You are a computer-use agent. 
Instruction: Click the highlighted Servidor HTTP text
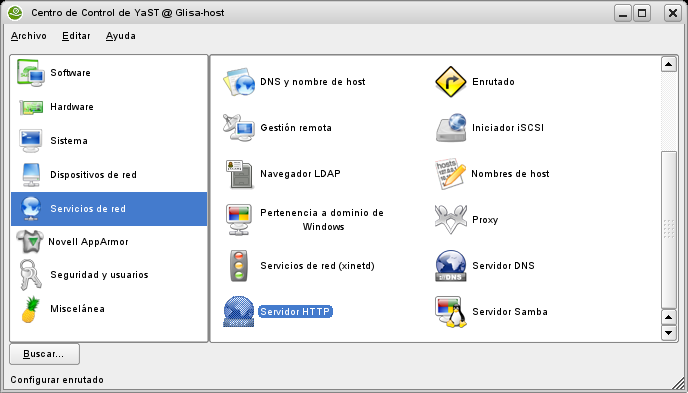(x=295, y=312)
